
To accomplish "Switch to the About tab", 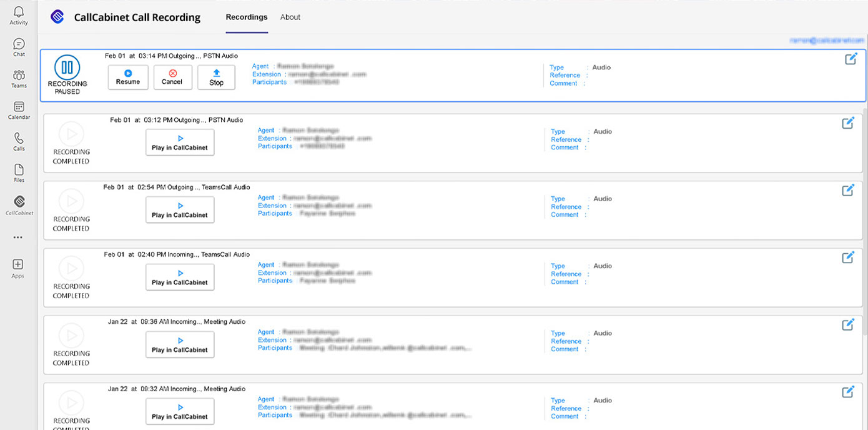I will 290,17.
